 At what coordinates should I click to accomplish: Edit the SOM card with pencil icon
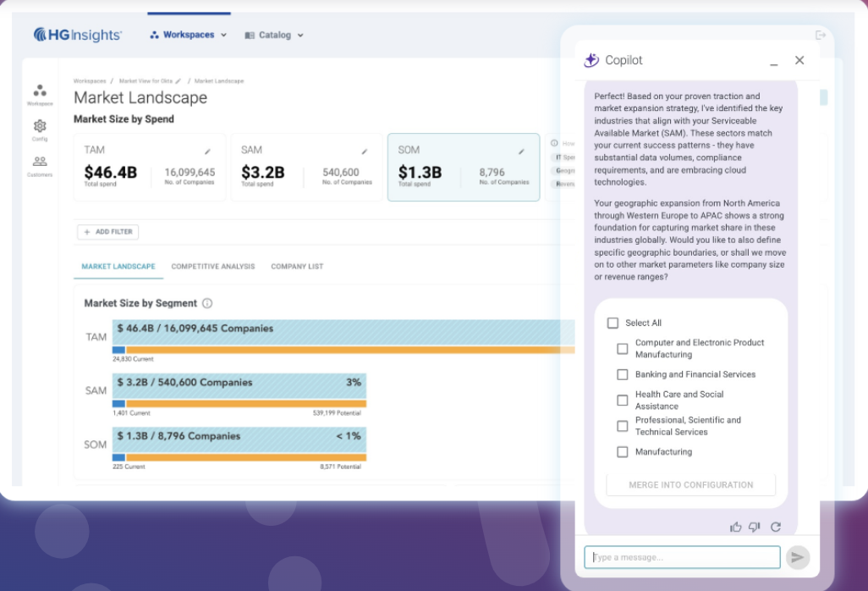click(521, 152)
